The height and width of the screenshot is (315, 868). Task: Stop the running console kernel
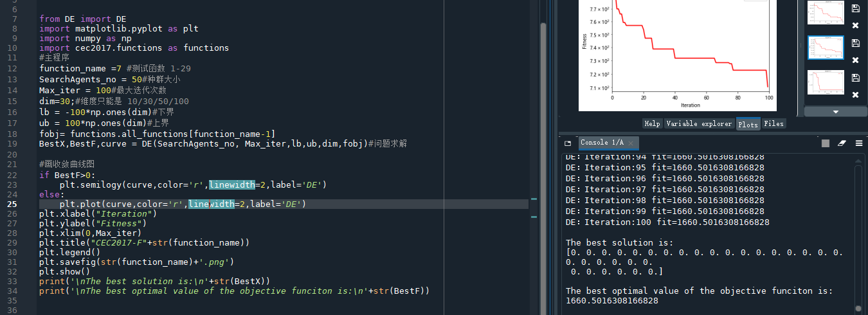pos(826,143)
